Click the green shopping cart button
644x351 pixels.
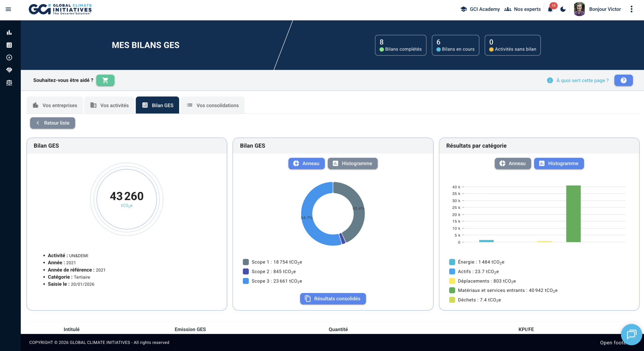click(105, 80)
